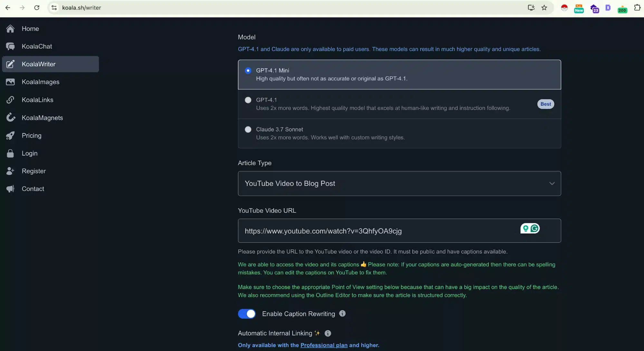The height and width of the screenshot is (351, 644).
Task: Toggle Enable Caption Rewriting switch
Action: (247, 314)
